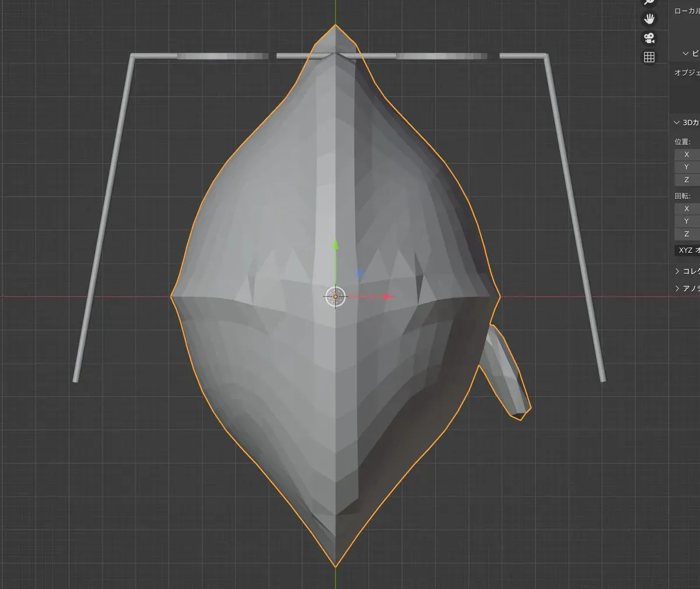700x589 pixels.
Task: Click the green Y-axis gizmo arrow
Action: pos(335,245)
